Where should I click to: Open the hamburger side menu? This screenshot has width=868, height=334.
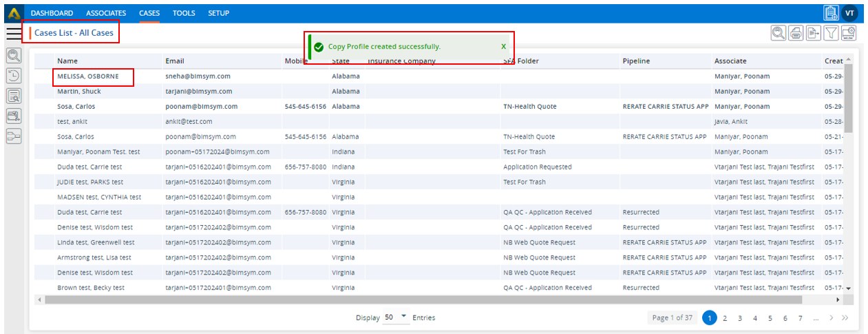coord(13,33)
